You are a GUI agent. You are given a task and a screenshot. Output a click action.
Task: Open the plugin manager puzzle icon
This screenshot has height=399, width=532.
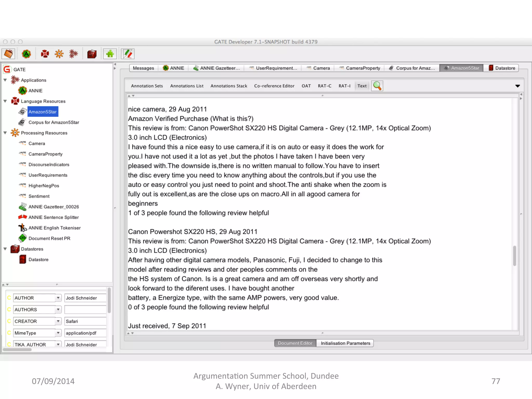110,54
